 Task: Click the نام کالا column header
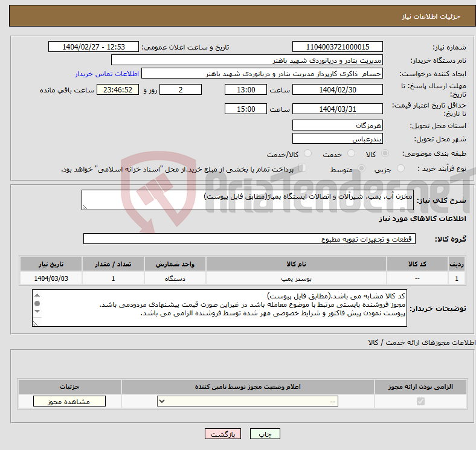point(296,264)
